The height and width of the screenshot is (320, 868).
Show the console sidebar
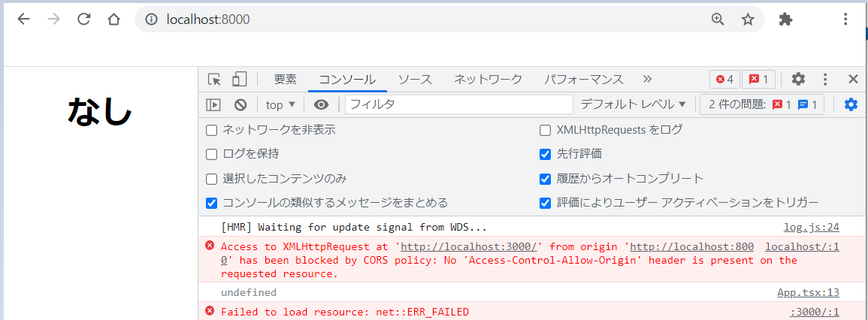[x=213, y=104]
